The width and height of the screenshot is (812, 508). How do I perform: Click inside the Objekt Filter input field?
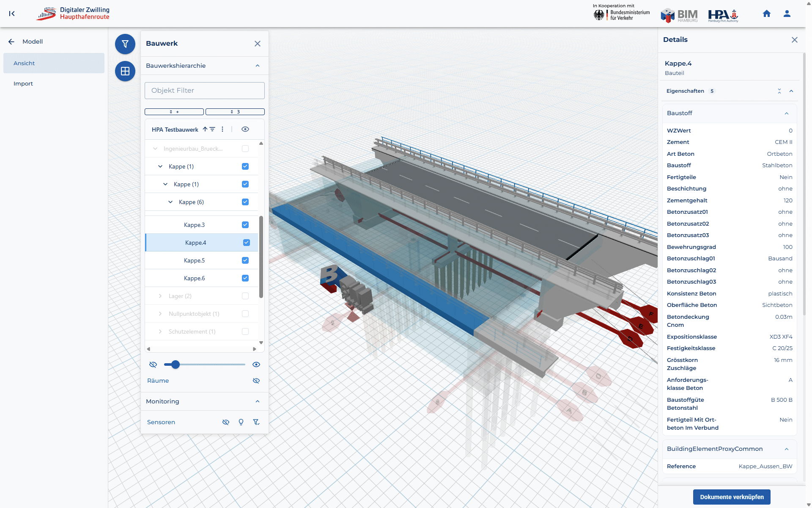205,91
